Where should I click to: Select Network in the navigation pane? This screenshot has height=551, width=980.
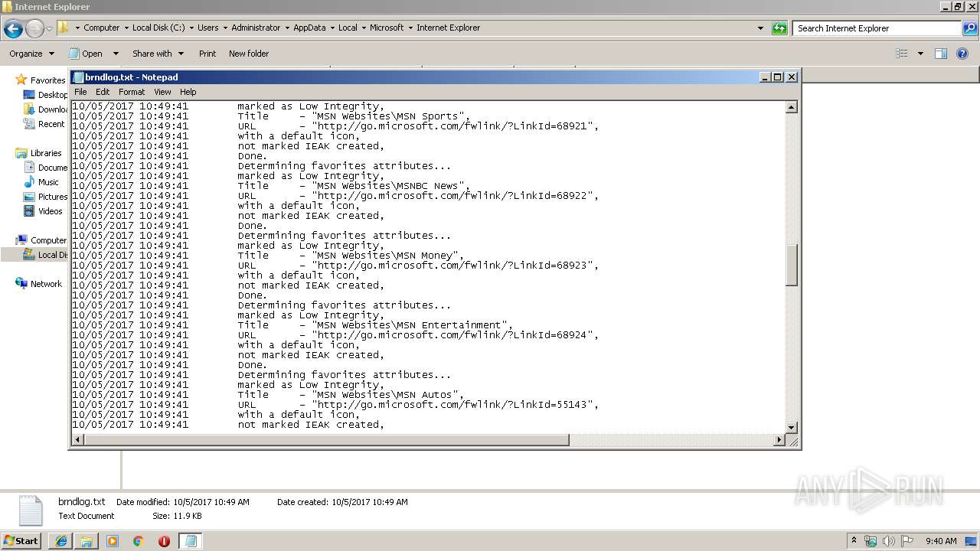[x=46, y=284]
